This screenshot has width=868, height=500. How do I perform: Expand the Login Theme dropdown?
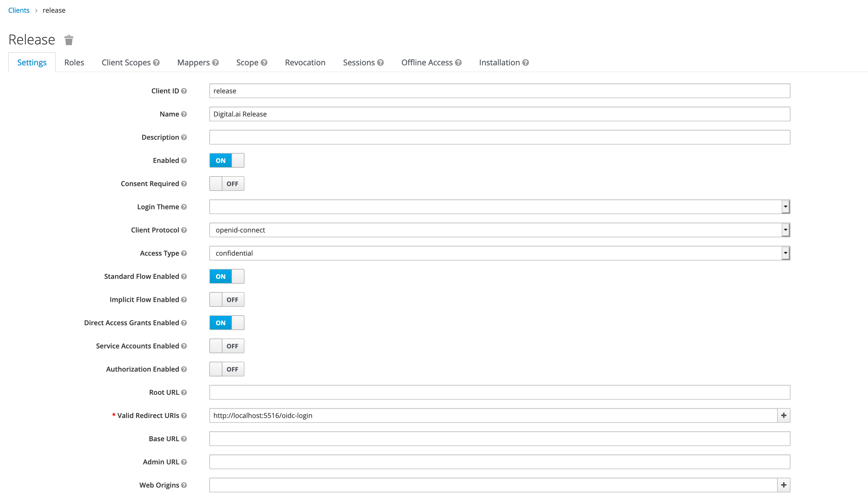(786, 207)
